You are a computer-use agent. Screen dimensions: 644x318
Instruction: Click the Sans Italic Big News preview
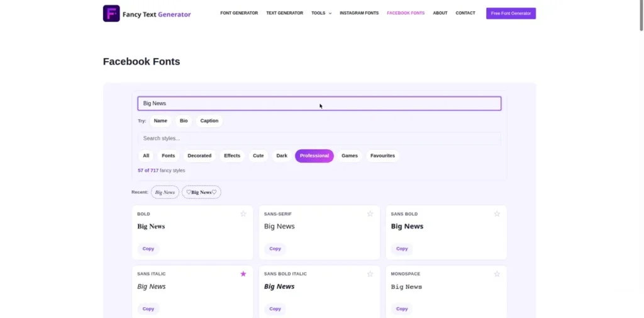click(x=152, y=287)
